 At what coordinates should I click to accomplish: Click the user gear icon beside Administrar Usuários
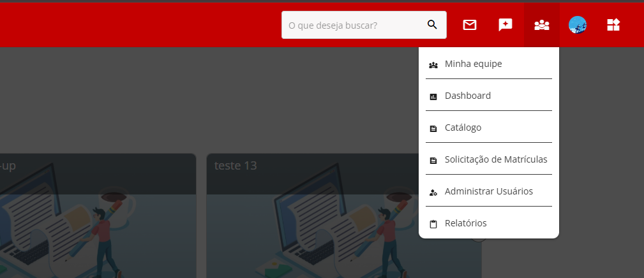(433, 192)
